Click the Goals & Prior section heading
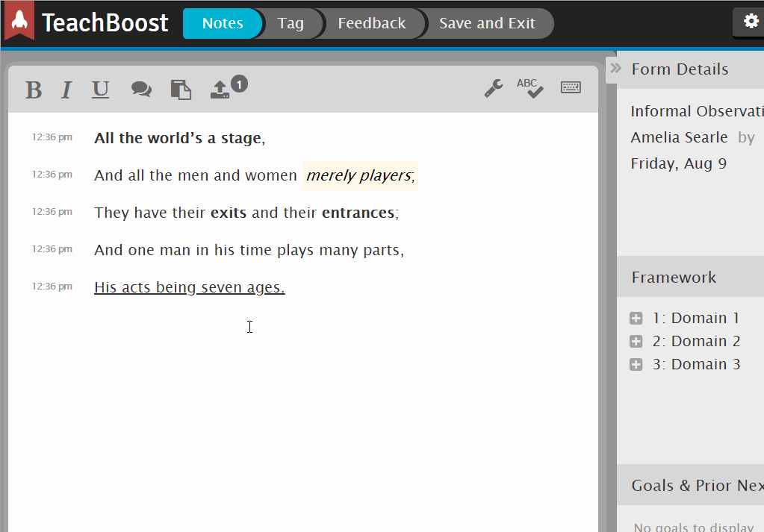The image size is (764, 532). (698, 486)
